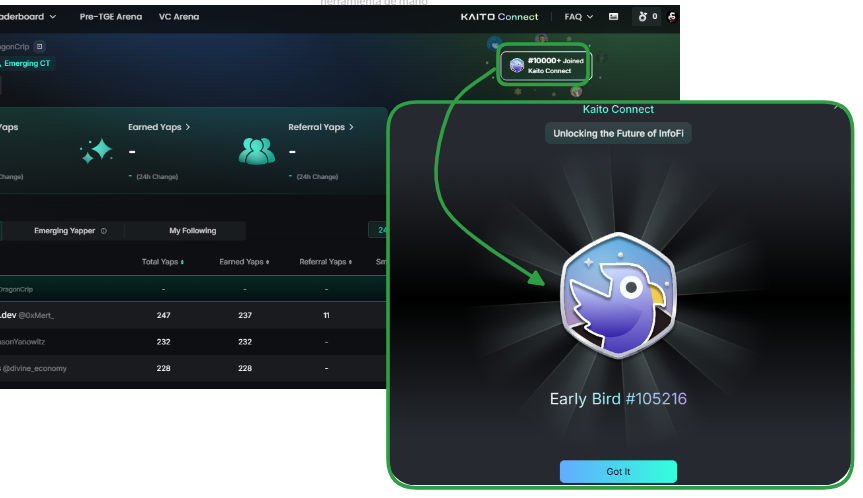Click the Kaito Connect popup title
Viewport: 863px width, 498px height.
click(x=618, y=109)
